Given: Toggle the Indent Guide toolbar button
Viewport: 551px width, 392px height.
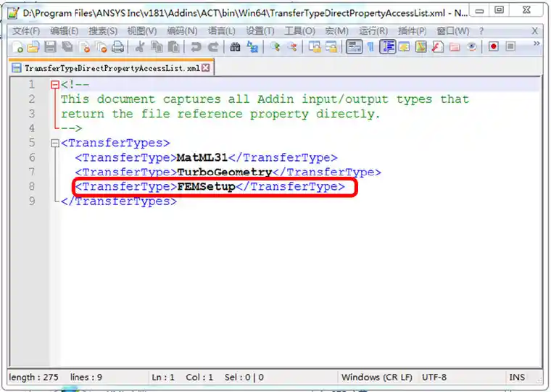Looking at the screenshot, I should (388, 46).
